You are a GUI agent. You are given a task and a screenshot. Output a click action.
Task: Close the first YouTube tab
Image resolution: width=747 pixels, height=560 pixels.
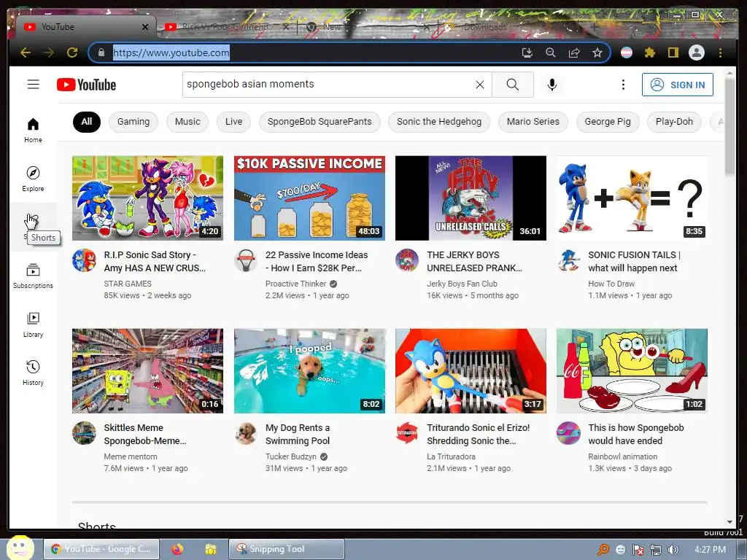coord(145,27)
